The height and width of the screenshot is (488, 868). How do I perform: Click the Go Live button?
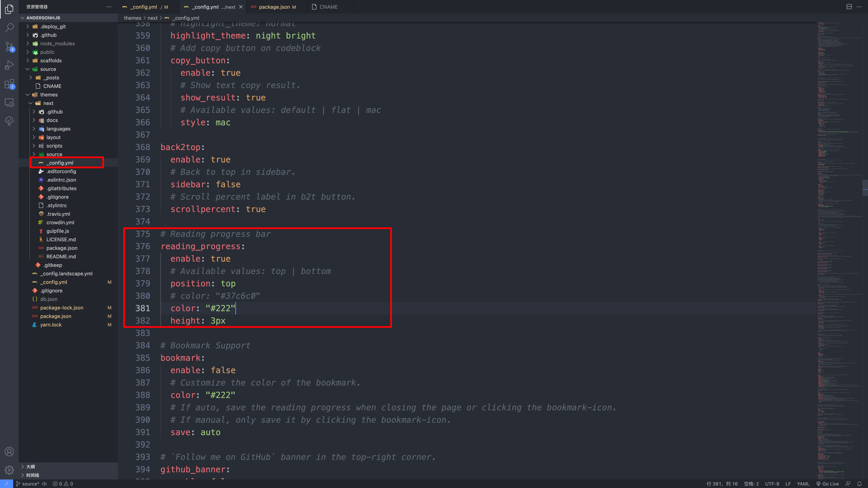pos(828,484)
